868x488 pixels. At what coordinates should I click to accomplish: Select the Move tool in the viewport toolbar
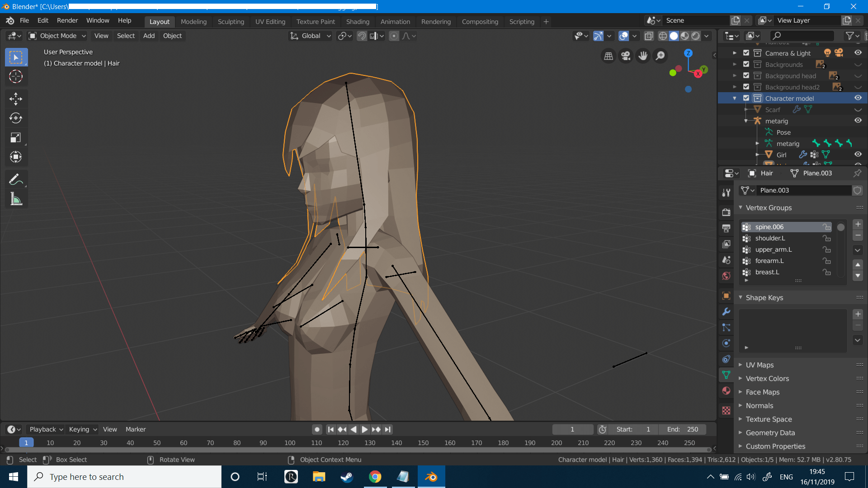[x=16, y=99]
